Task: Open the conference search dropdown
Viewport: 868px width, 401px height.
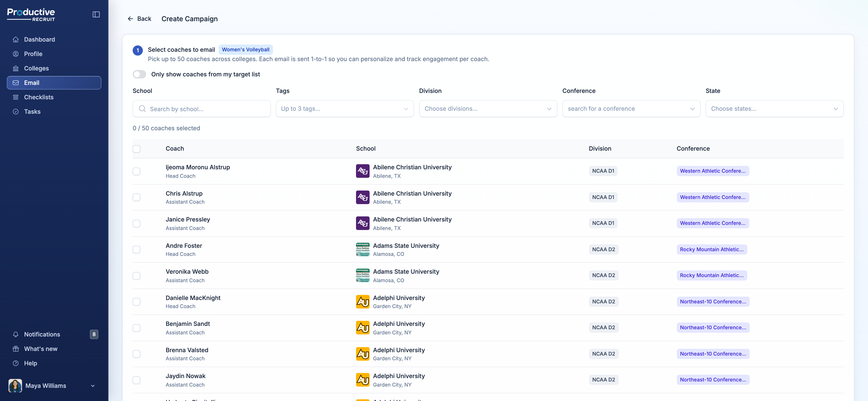Action: [631, 109]
